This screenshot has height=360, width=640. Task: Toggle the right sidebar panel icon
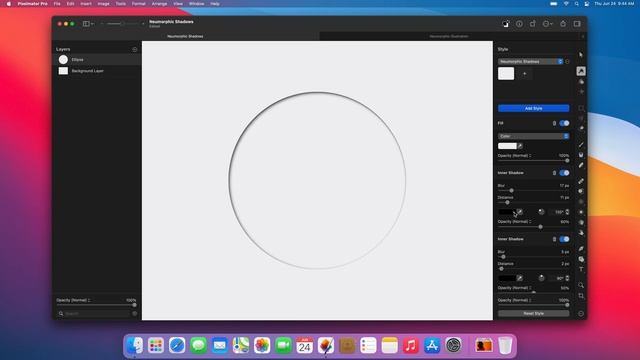577,24
